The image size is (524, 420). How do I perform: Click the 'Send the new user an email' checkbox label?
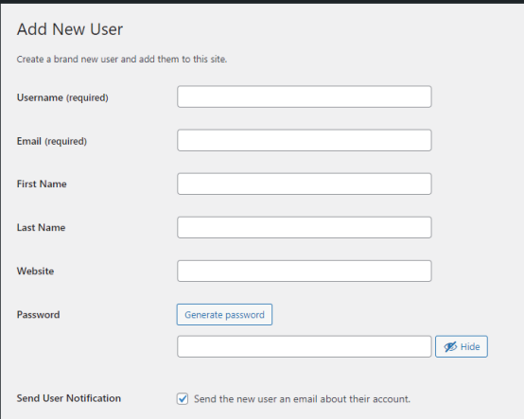tap(302, 399)
